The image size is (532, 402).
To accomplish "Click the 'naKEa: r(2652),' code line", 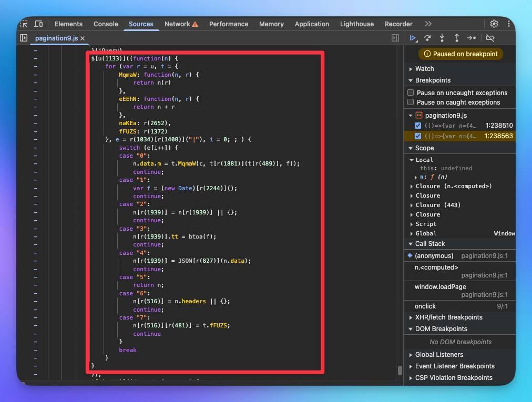I will tap(145, 123).
